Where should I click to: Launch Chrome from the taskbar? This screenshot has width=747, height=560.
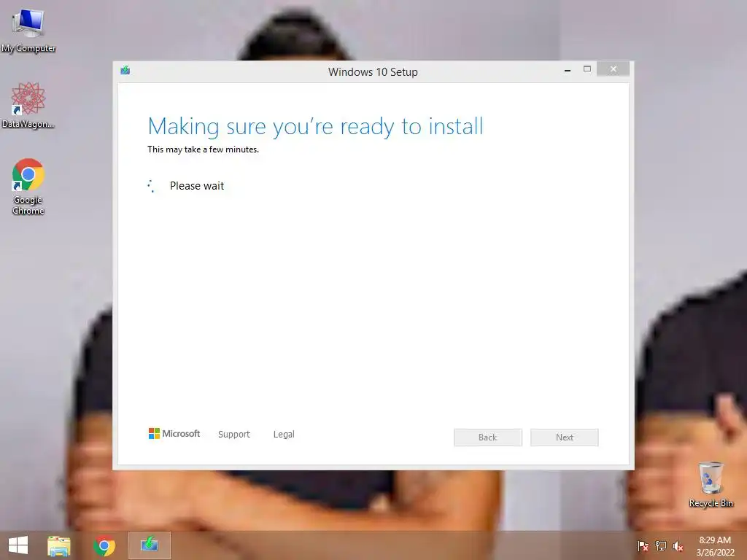tap(104, 545)
